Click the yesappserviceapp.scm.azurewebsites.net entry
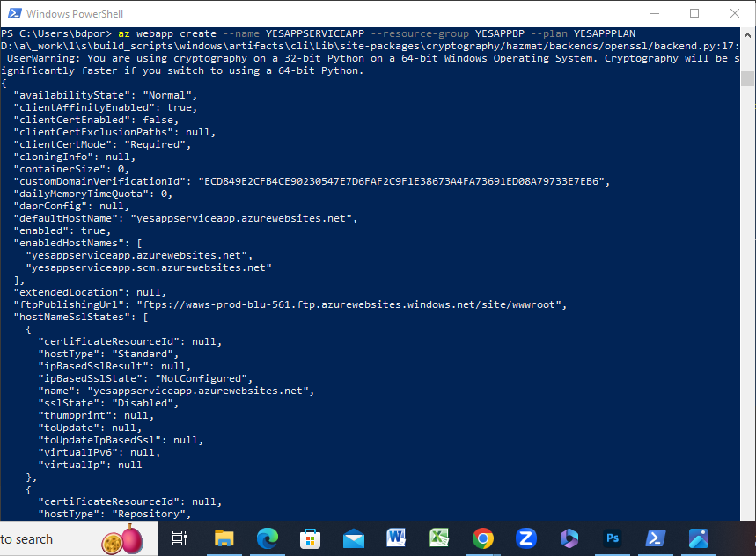Viewport: 756px width, 556px height. pyautogui.click(x=149, y=267)
